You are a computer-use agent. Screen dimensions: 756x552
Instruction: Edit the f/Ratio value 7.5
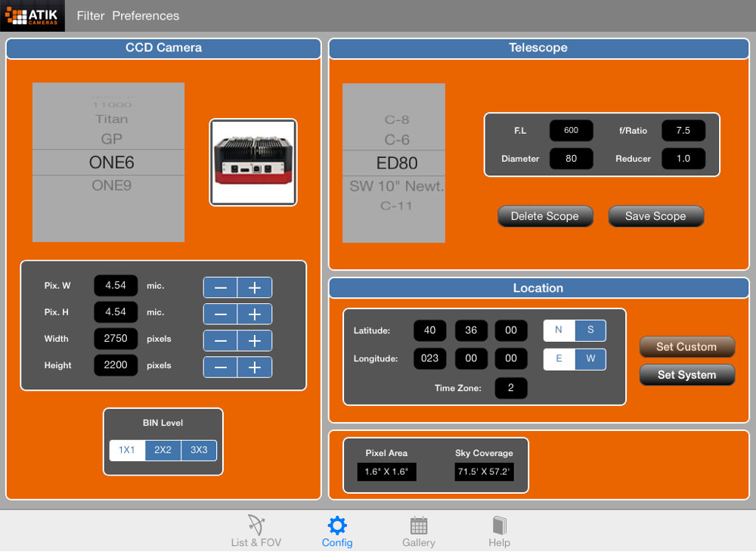tap(683, 130)
